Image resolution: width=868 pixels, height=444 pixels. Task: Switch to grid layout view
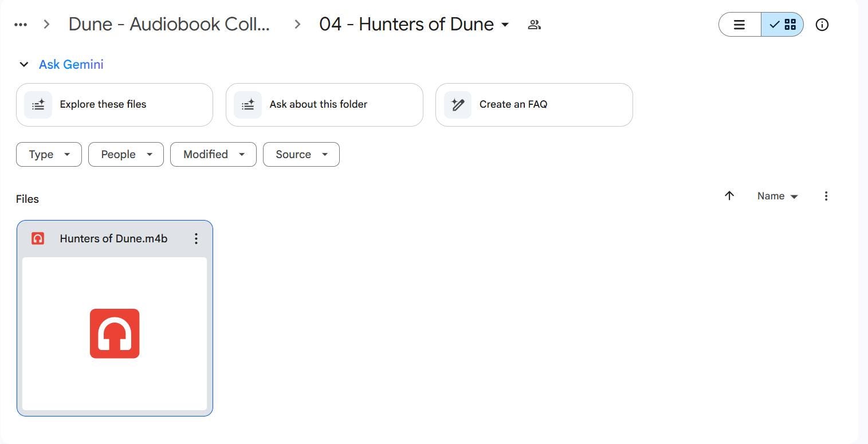pos(783,25)
